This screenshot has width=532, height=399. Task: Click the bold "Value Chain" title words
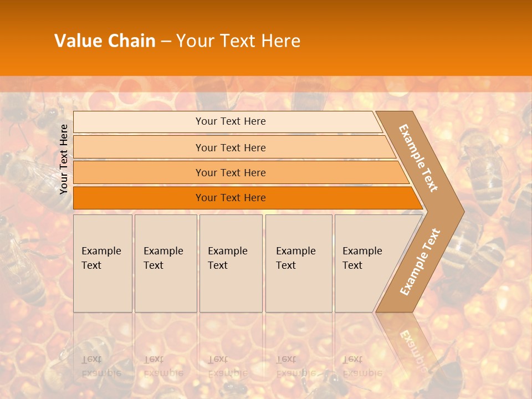105,41
